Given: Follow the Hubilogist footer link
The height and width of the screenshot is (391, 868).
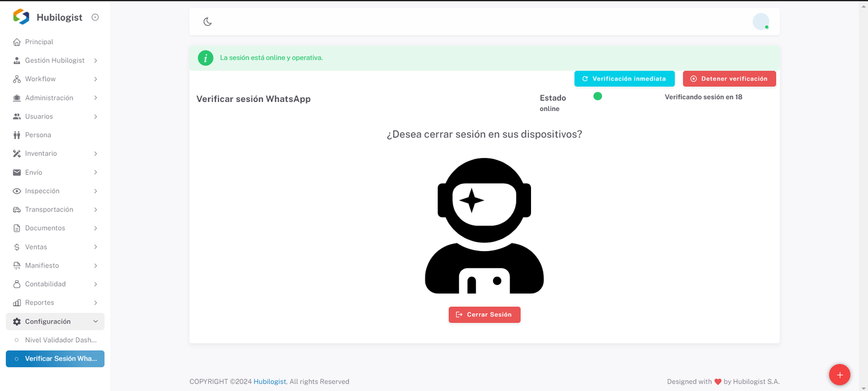Looking at the screenshot, I should click(x=269, y=381).
